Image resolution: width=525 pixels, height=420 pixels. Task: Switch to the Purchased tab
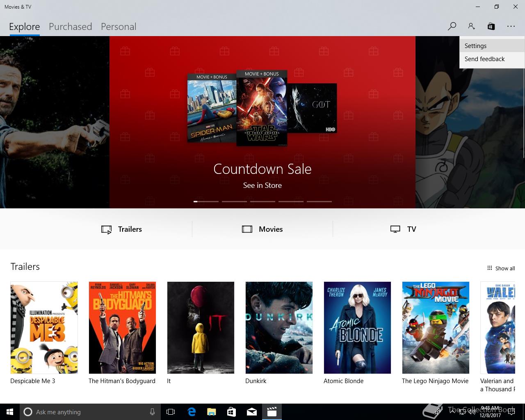pyautogui.click(x=70, y=27)
